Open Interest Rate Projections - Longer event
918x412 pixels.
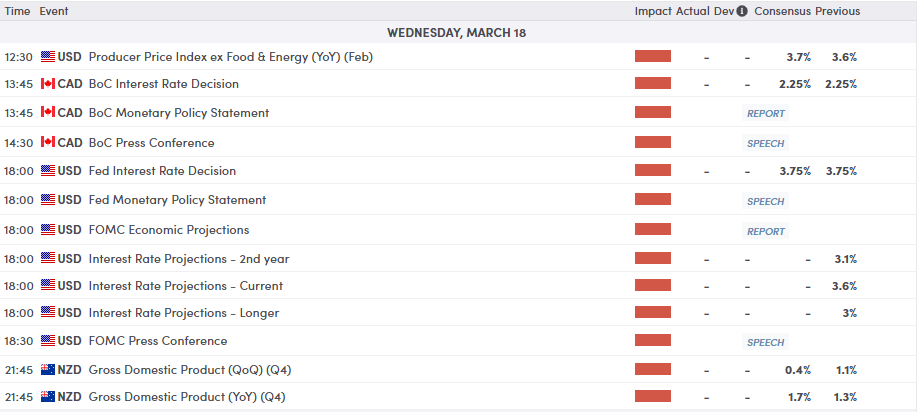point(183,313)
